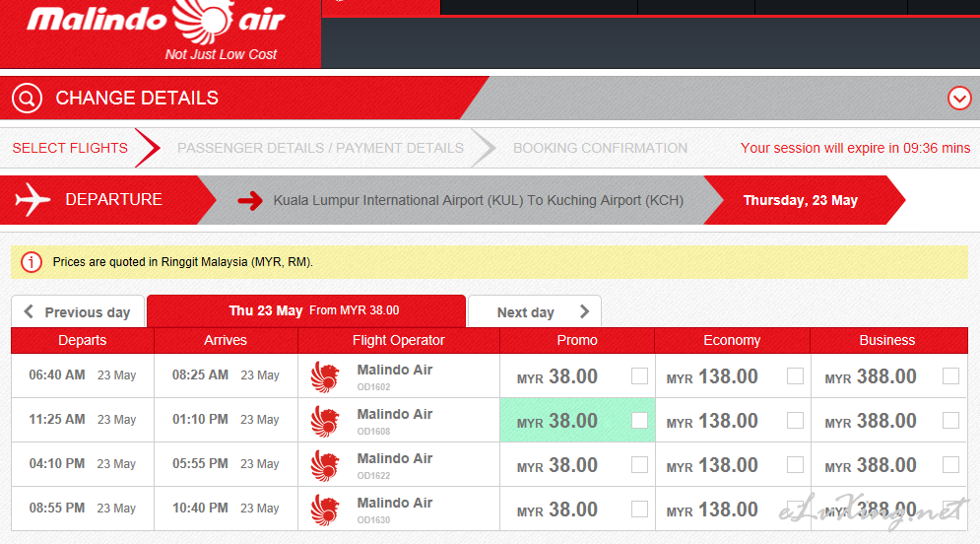Click the KUL to KCH route text
980x544 pixels.
(x=478, y=200)
